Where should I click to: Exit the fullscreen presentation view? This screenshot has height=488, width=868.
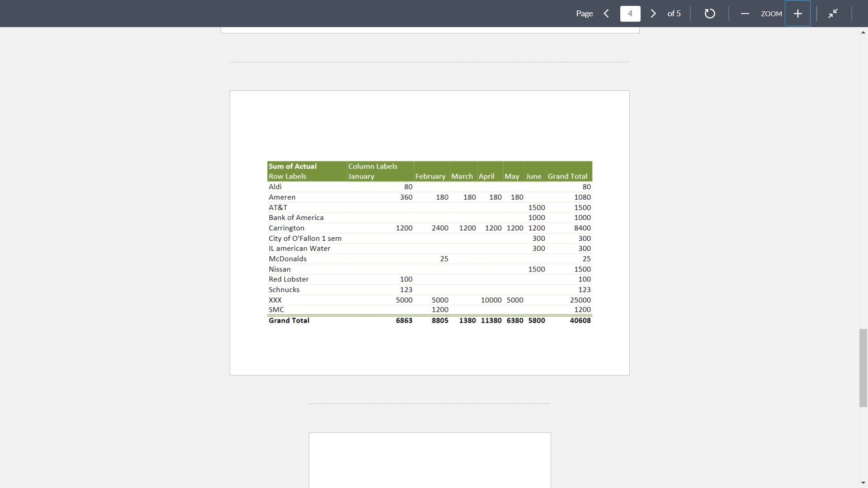(833, 14)
